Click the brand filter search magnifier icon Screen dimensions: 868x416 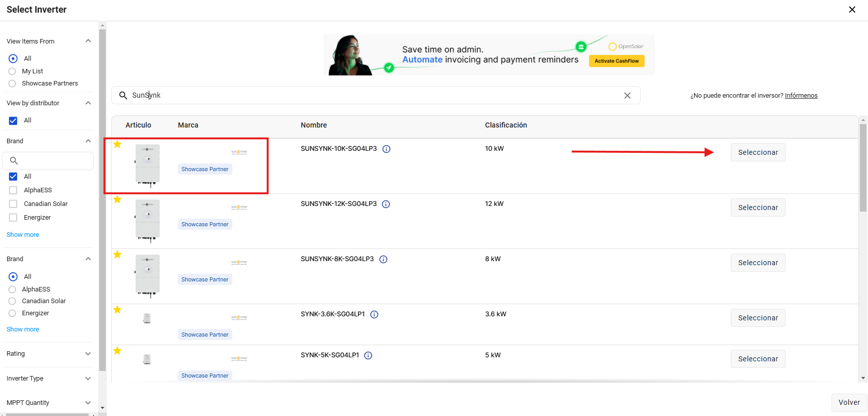coord(14,161)
